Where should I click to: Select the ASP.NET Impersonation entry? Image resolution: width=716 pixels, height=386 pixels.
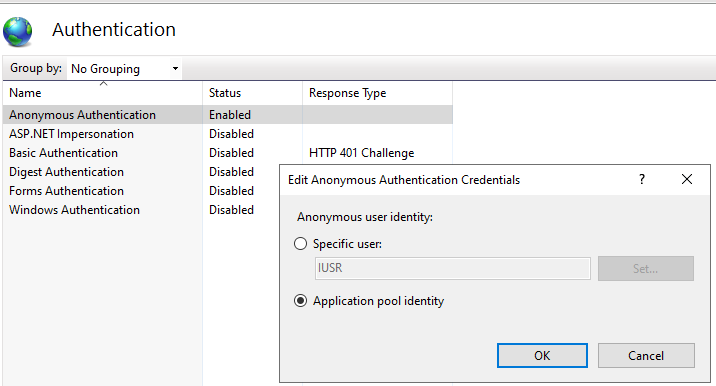click(71, 134)
